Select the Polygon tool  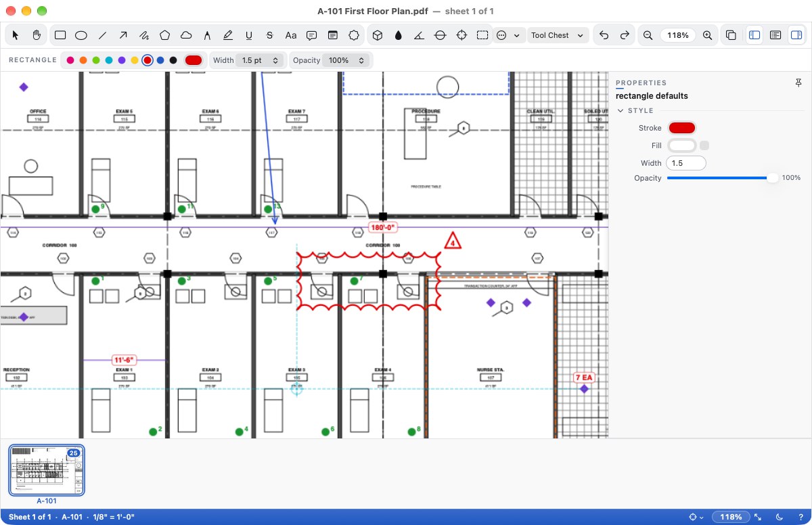[x=165, y=35]
